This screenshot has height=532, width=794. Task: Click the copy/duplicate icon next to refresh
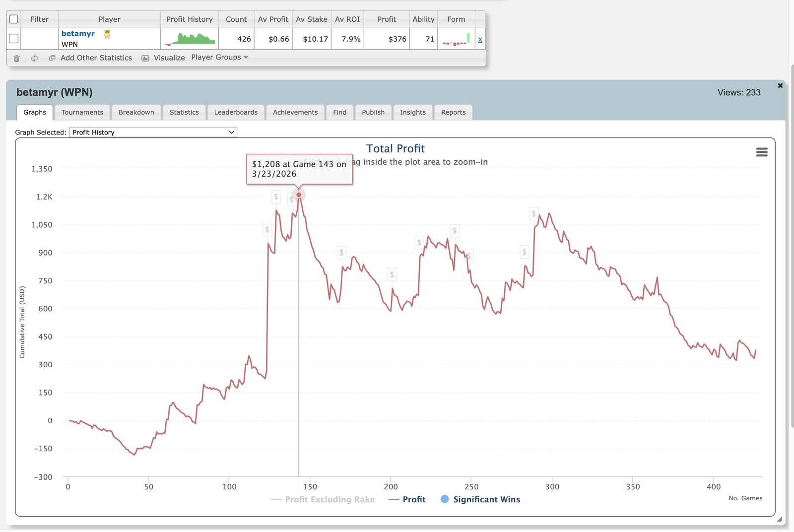point(51,58)
